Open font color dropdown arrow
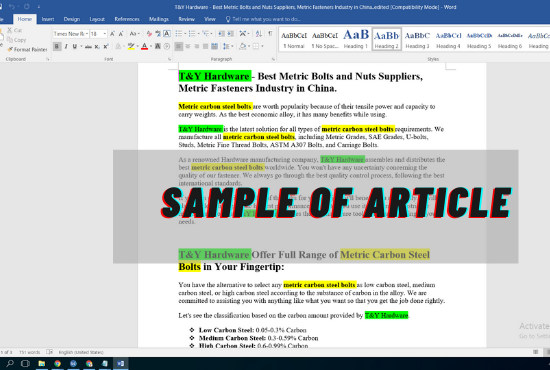 tap(151, 46)
